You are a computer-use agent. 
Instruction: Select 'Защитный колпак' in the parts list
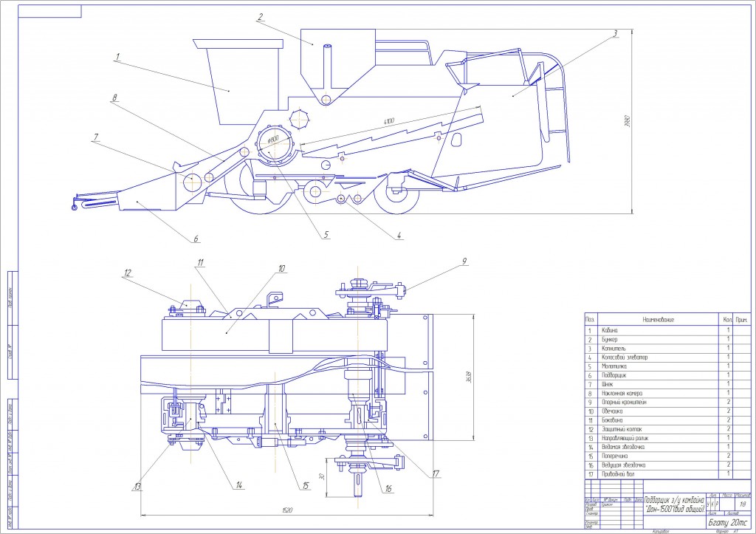(622, 429)
